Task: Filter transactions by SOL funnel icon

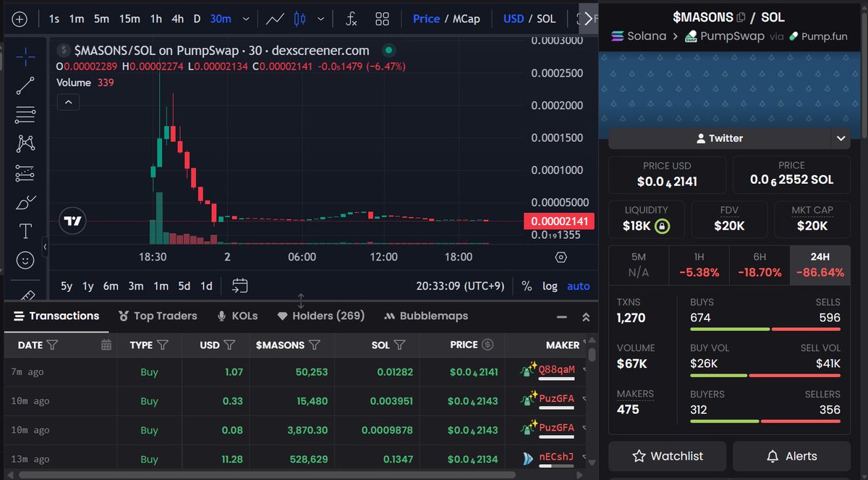Action: 400,345
